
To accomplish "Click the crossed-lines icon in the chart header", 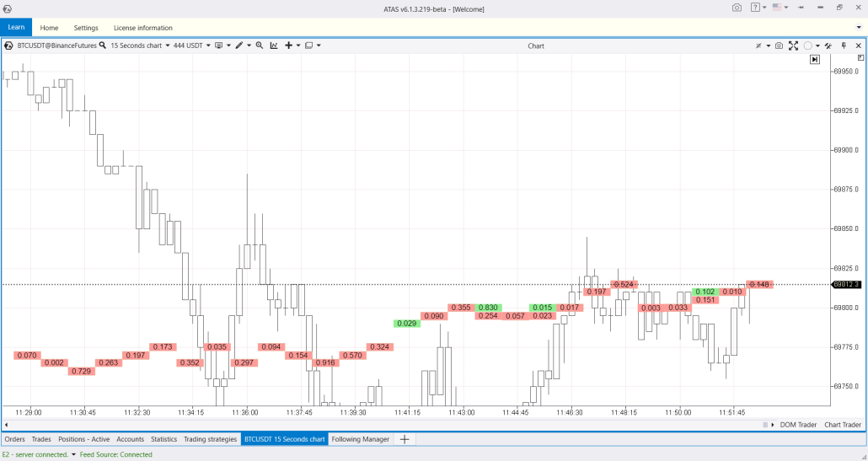I will click(x=759, y=46).
